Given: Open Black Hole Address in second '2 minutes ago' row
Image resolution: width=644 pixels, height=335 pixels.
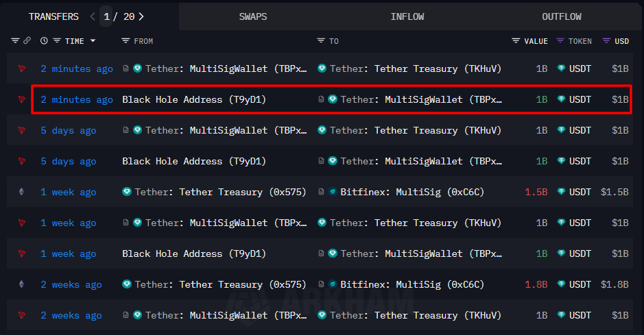Looking at the screenshot, I should pos(194,99).
